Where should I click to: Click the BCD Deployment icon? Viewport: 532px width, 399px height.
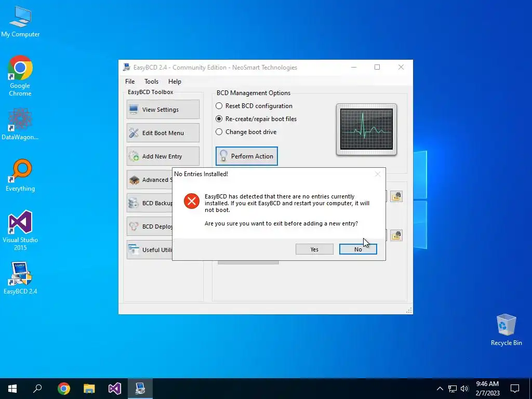point(134,227)
